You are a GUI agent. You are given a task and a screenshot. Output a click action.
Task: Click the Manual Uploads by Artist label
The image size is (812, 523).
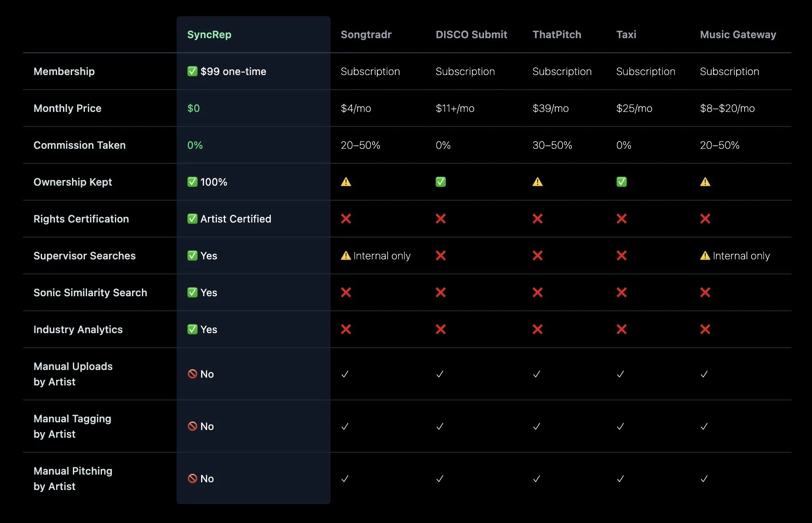click(x=73, y=374)
